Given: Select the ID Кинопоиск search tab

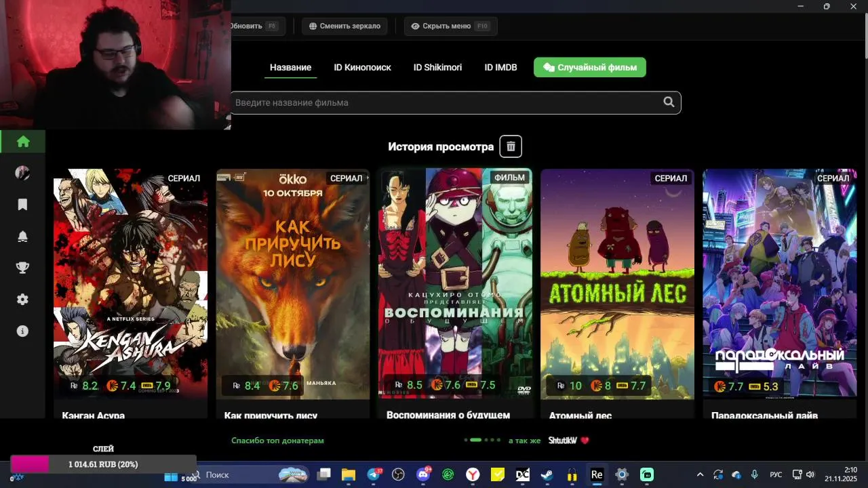Looking at the screenshot, I should 362,67.
